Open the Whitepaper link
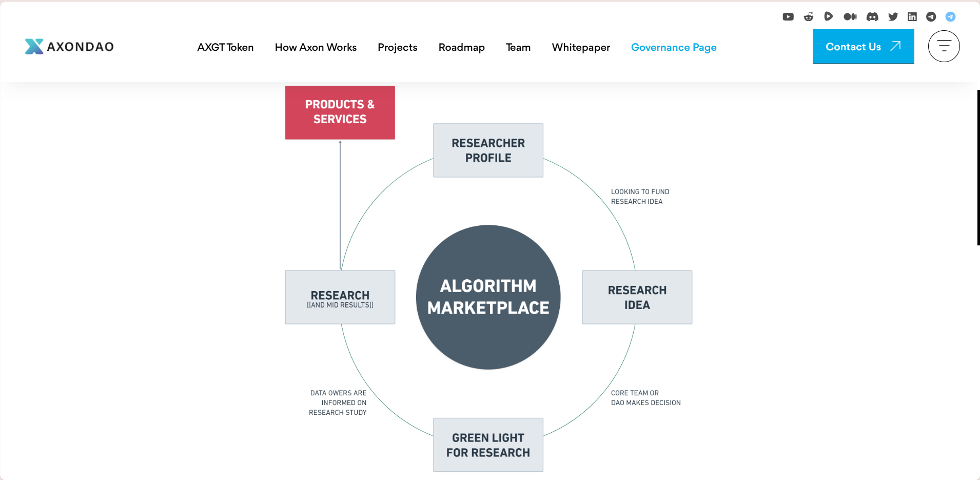This screenshot has height=480, width=980. coord(581,47)
